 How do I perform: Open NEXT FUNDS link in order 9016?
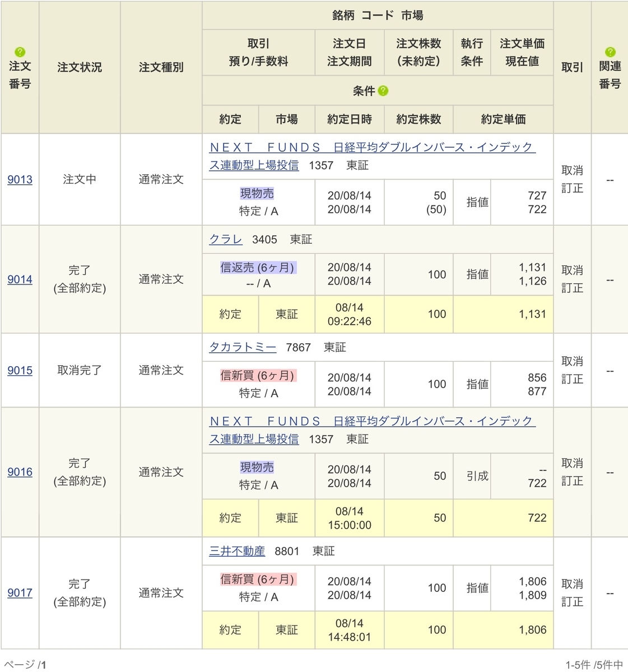point(372,430)
